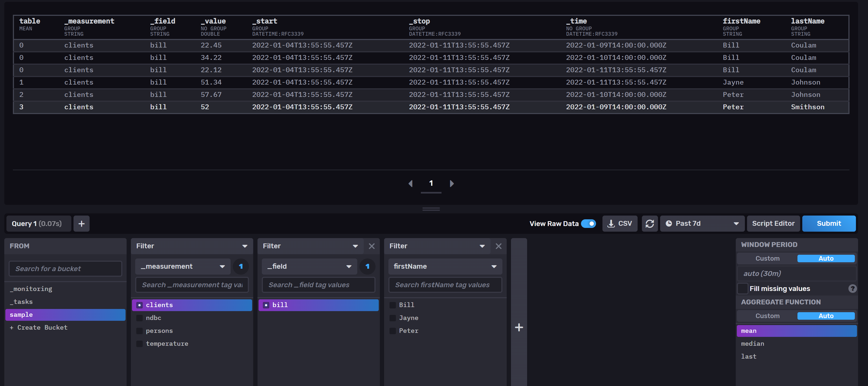Viewport: 868px width, 386px height.
Task: Select the _monitoring bucket
Action: (x=65, y=289)
